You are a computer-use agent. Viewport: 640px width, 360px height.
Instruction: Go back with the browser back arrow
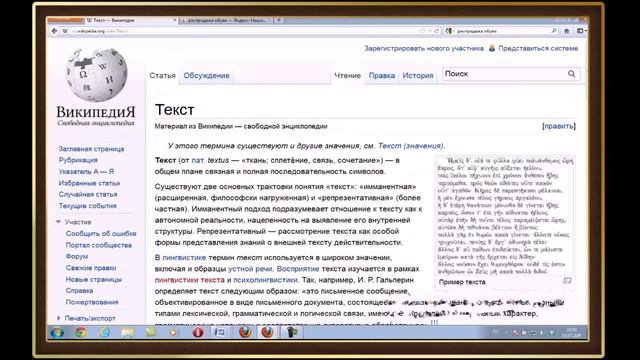pyautogui.click(x=55, y=31)
